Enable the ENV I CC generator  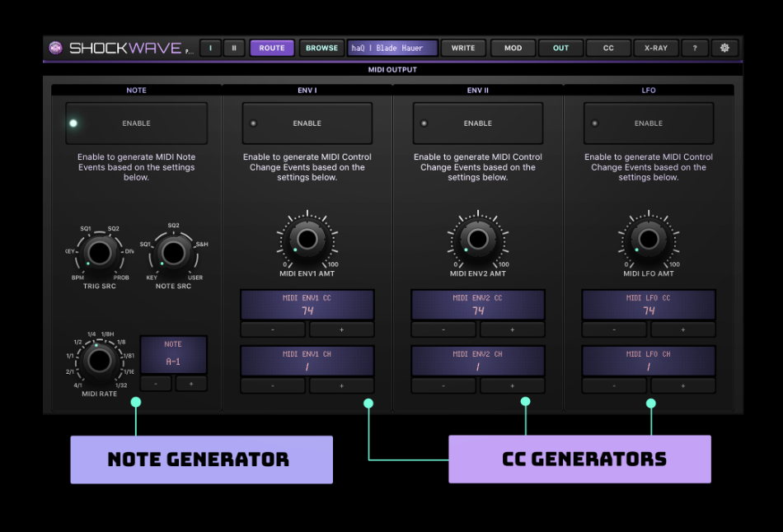point(307,124)
